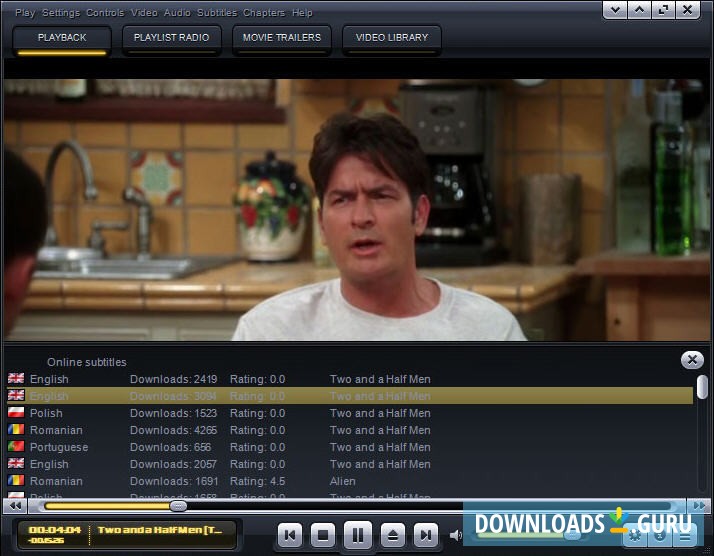Select the highlighted 'Downloads: 3094' entry
Image resolution: width=714 pixels, height=556 pixels.
click(350, 396)
